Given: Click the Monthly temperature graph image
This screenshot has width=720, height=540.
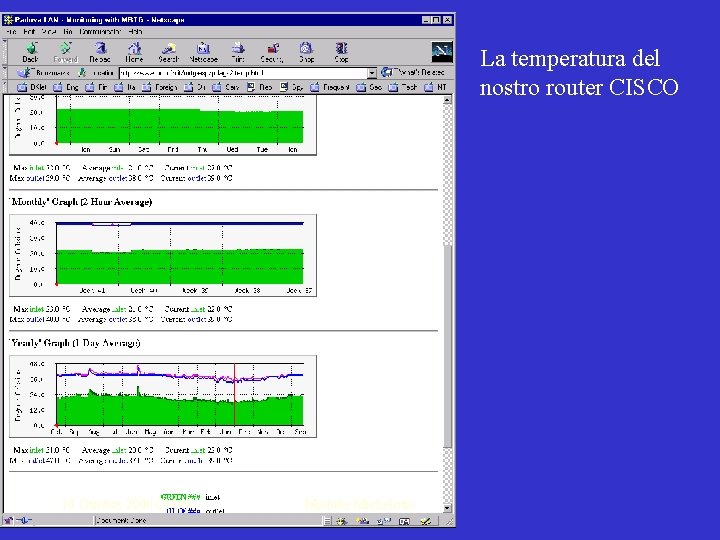Looking at the screenshot, I should coord(163,255).
